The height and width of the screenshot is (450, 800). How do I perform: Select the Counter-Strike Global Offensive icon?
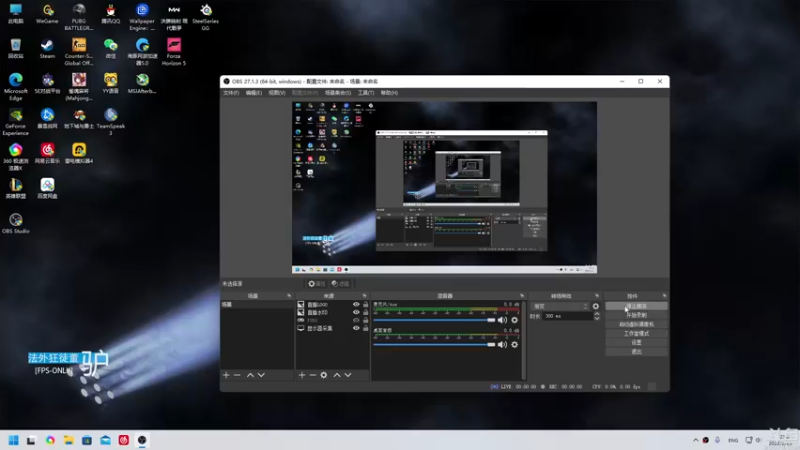[79, 52]
